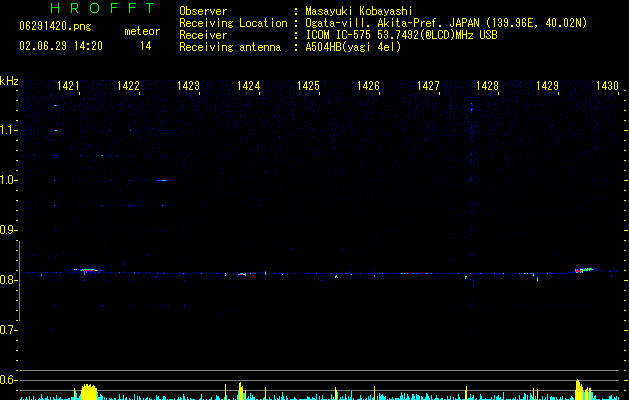Viewport: 629px width, 400px height.
Task: Click the HROFFT title text
Action: (102, 8)
